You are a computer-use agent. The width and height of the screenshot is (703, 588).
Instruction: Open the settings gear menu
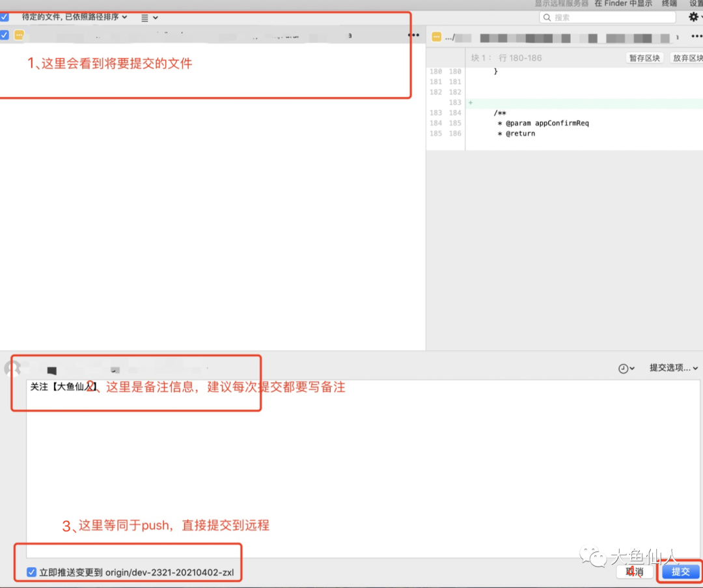694,17
